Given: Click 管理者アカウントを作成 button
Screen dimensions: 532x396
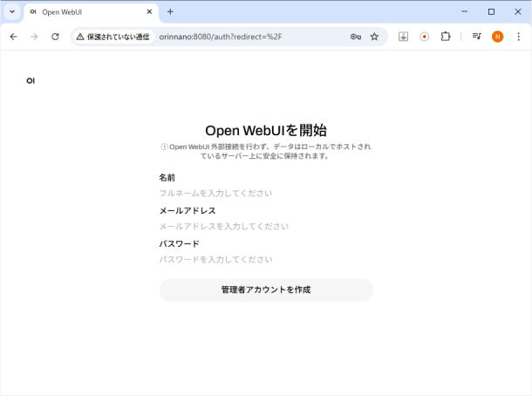Looking at the screenshot, I should [x=266, y=290].
